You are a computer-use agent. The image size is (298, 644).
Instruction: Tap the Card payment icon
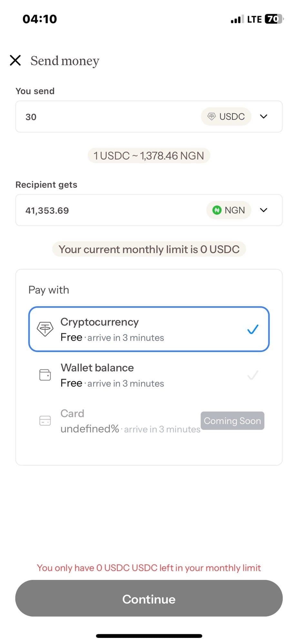pos(45,421)
